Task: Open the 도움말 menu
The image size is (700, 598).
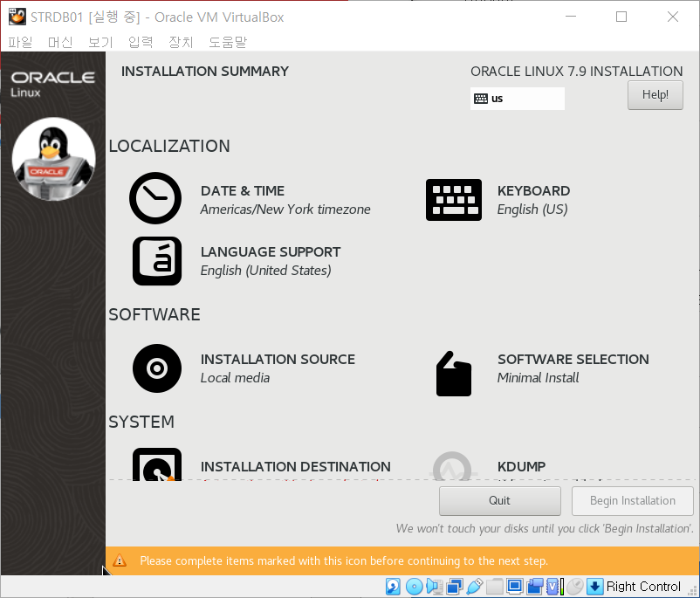Action: (228, 42)
